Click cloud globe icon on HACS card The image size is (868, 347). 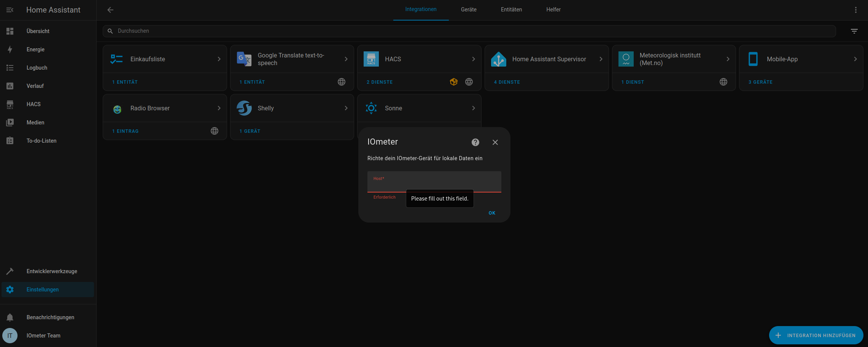pyautogui.click(x=469, y=82)
